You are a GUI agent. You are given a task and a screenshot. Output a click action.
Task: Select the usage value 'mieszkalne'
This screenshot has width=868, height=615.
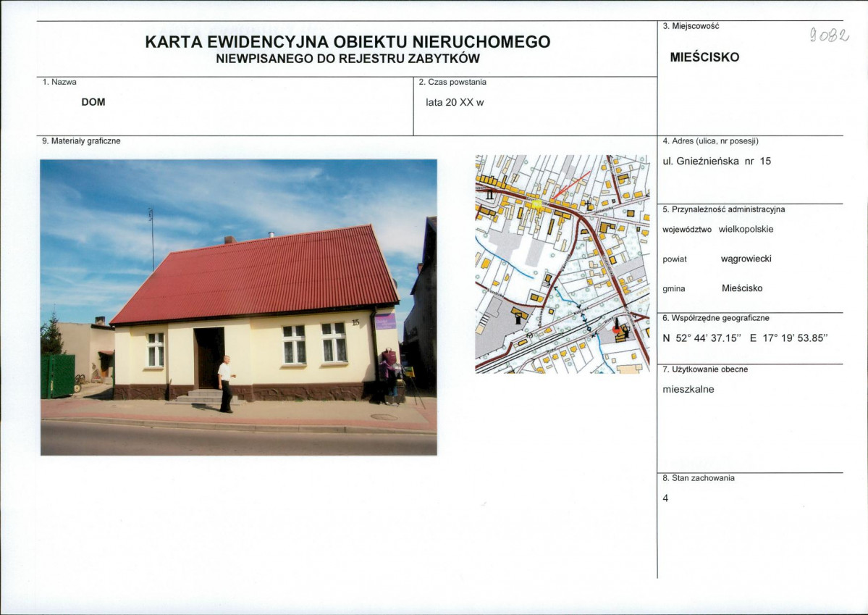(688, 390)
